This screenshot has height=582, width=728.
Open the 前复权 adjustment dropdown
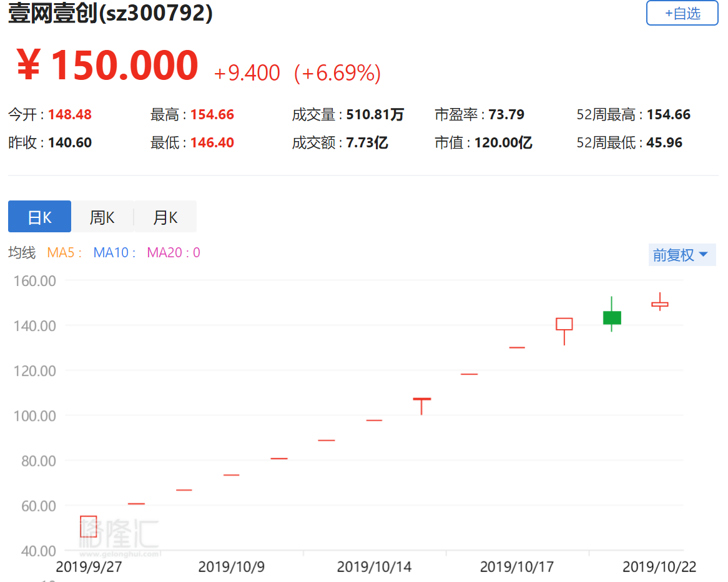(x=682, y=255)
